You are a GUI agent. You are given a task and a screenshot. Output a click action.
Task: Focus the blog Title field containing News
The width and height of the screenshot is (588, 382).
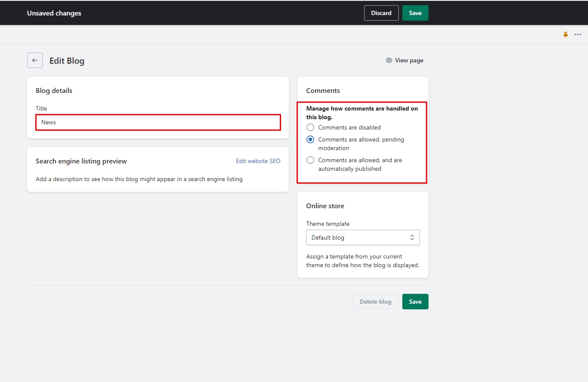158,122
